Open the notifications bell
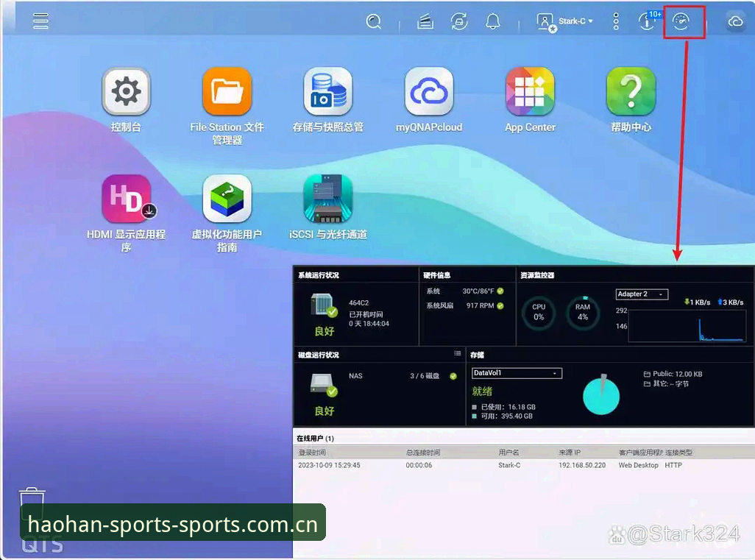Viewport: 755px width, 560px height. [x=492, y=21]
